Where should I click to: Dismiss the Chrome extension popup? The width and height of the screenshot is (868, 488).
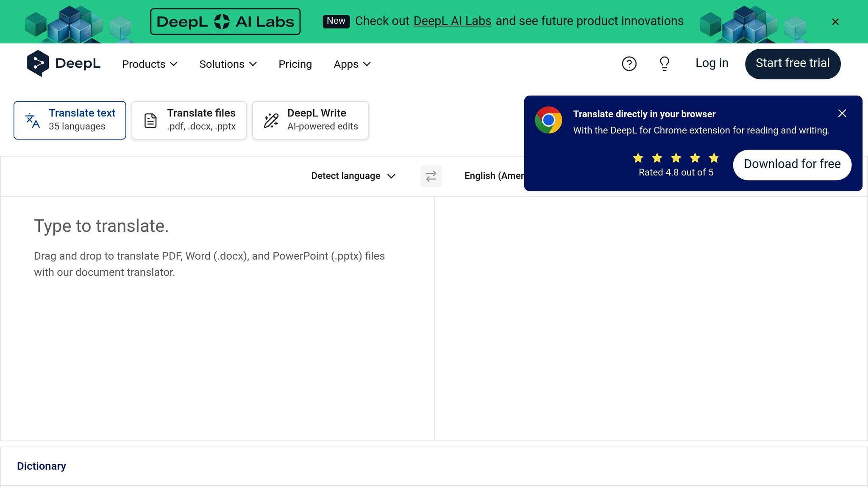pyautogui.click(x=842, y=113)
